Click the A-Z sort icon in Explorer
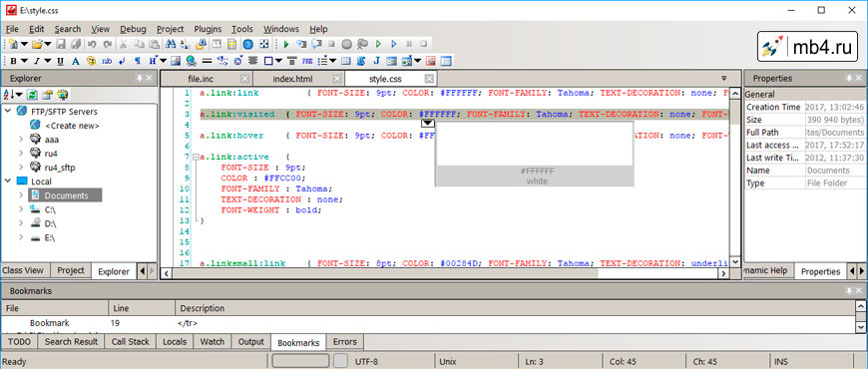This screenshot has width=868, height=369. point(10,95)
